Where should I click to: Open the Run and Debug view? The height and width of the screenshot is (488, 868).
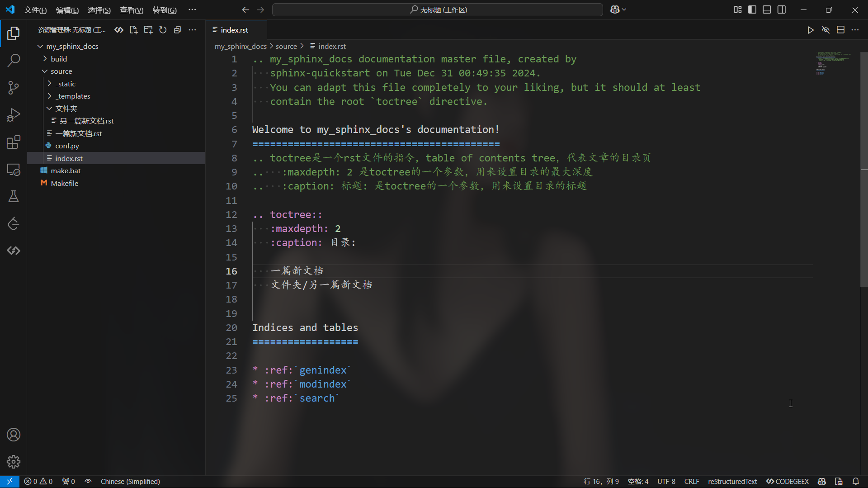[14, 115]
